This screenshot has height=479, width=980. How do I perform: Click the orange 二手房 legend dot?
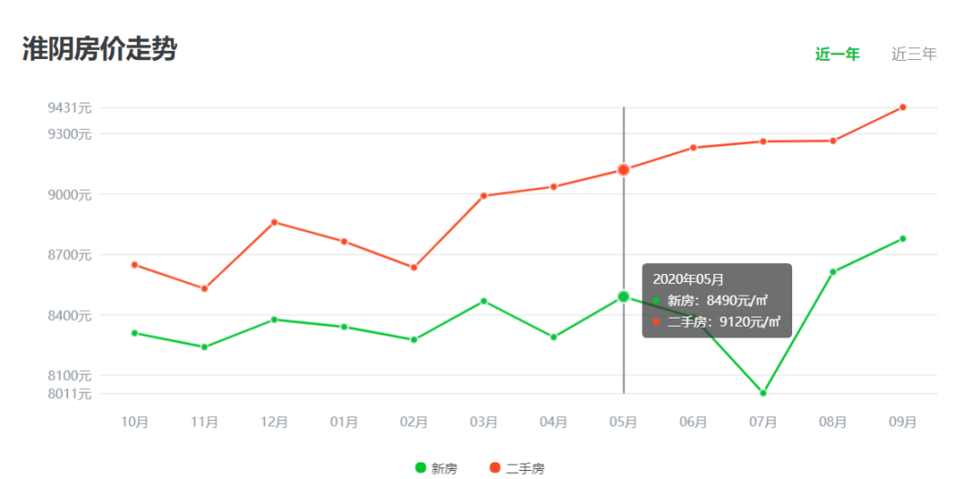click(495, 467)
